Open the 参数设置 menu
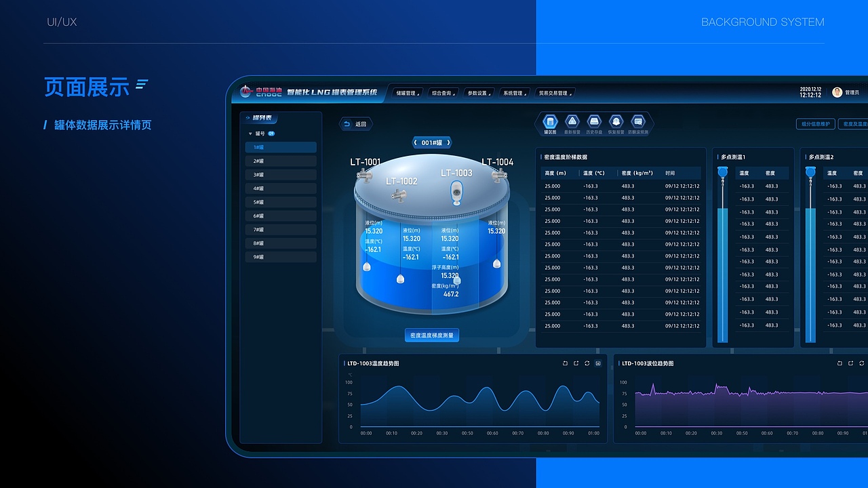This screenshot has height=488, width=868. pyautogui.click(x=479, y=93)
